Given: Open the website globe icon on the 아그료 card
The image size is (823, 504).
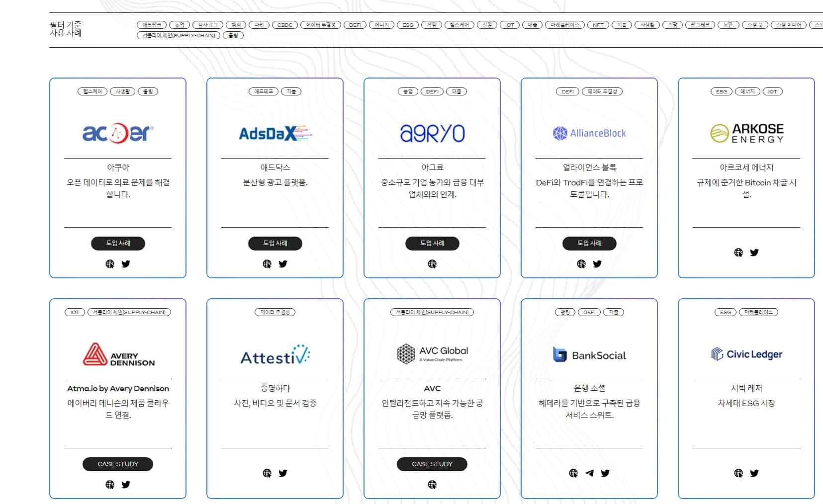Looking at the screenshot, I should pyautogui.click(x=432, y=264).
